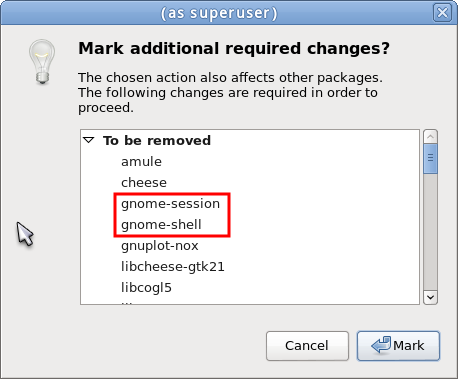Select gnome-session in the removal list

click(170, 204)
